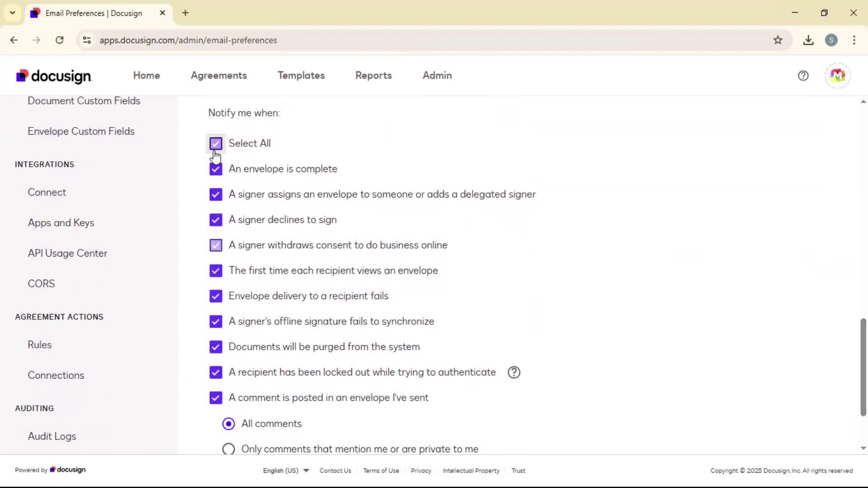The width and height of the screenshot is (868, 488).
Task: Open Document Custom Fields in sidebar
Action: (x=84, y=101)
